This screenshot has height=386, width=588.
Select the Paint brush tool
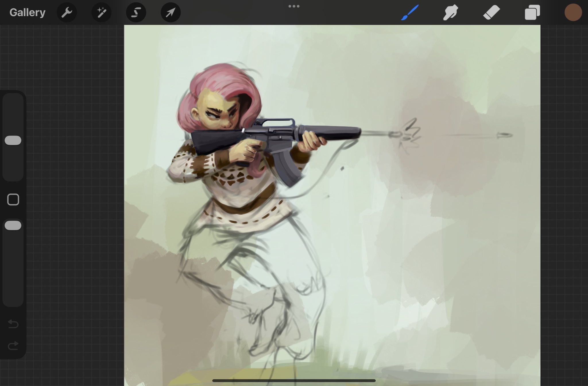410,12
